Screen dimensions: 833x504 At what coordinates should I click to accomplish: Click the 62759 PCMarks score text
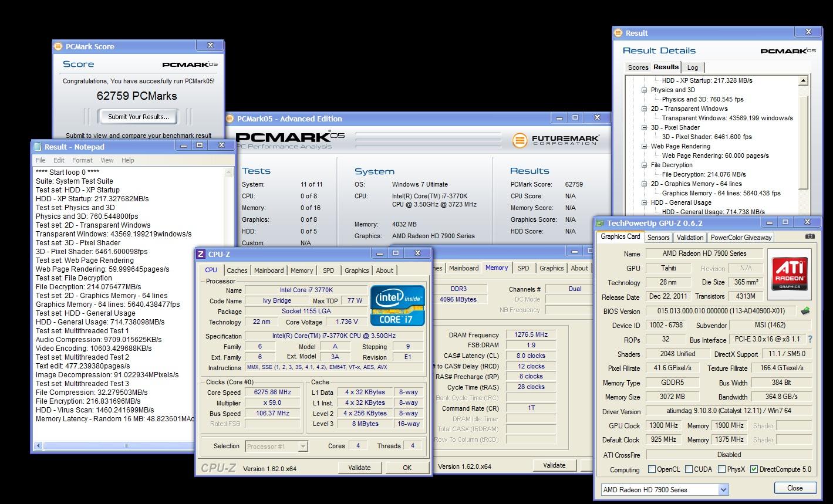pyautogui.click(x=137, y=96)
